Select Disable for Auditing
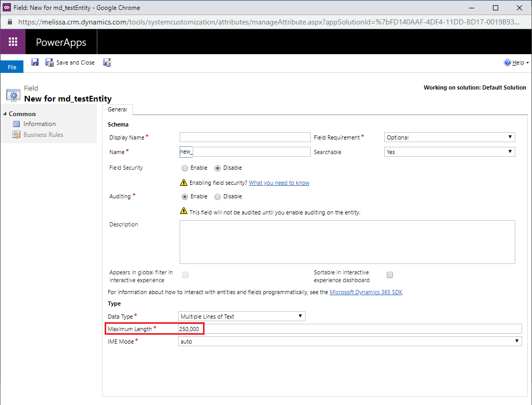The image size is (532, 405). (218, 197)
